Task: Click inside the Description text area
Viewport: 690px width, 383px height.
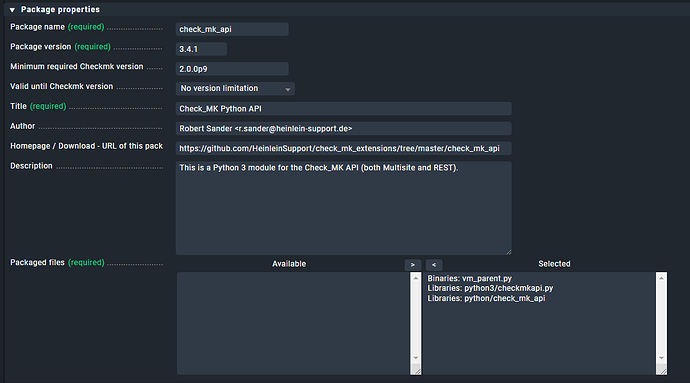Action: pos(343,208)
